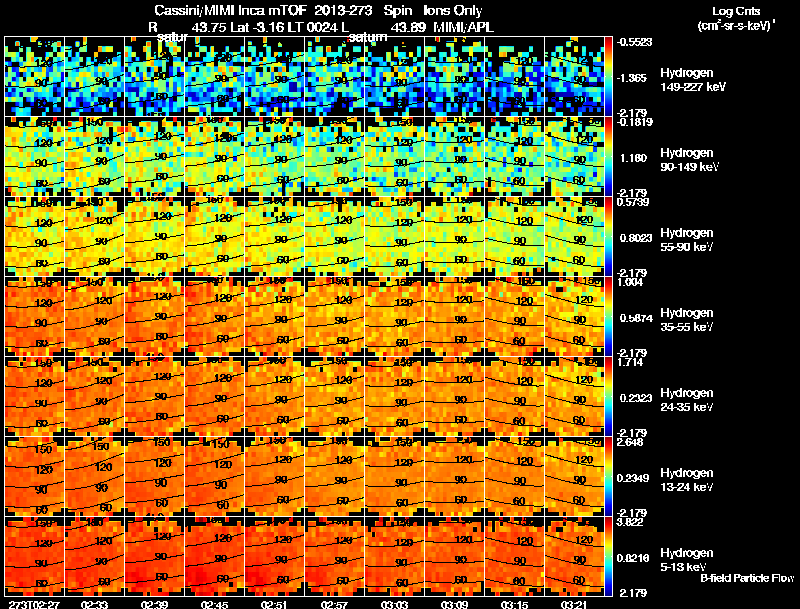Screen dimensions: 800x609
Task: Click the color bar for 90-149 keV row
Action: [608, 156]
